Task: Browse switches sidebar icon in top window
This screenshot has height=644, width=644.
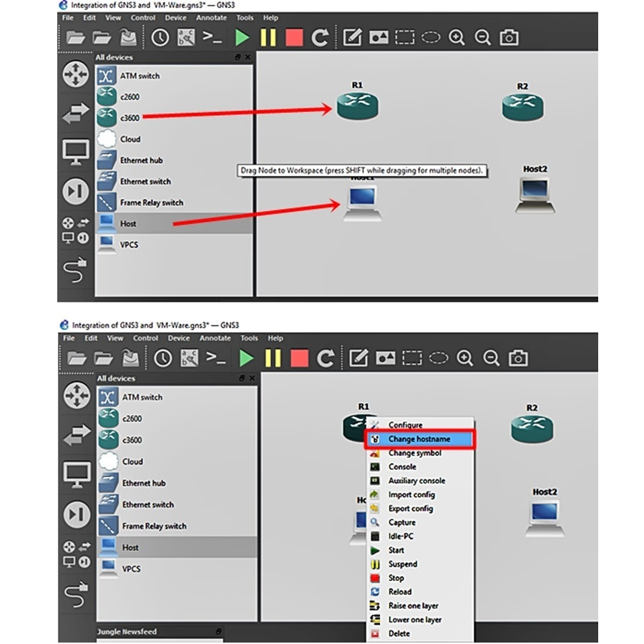Action: click(x=76, y=113)
